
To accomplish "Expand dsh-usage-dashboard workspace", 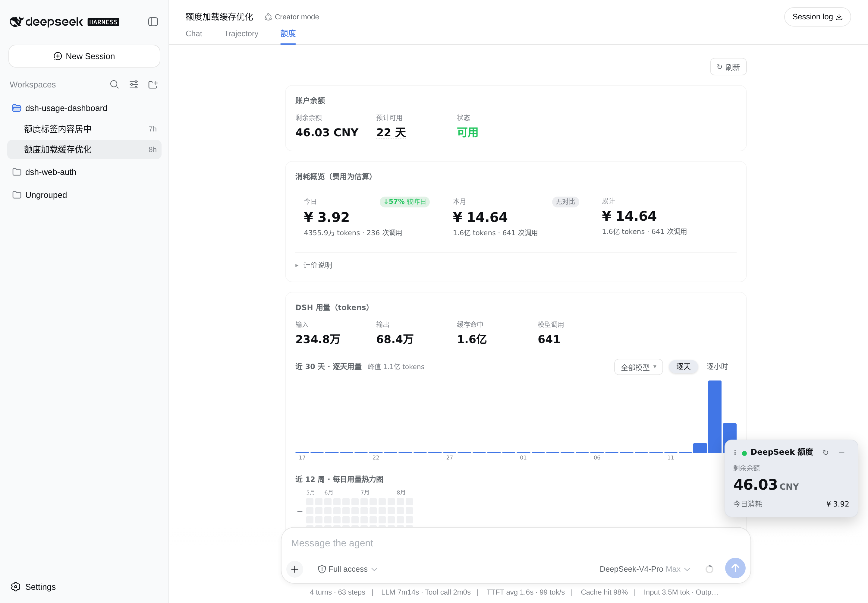I will coord(84,108).
